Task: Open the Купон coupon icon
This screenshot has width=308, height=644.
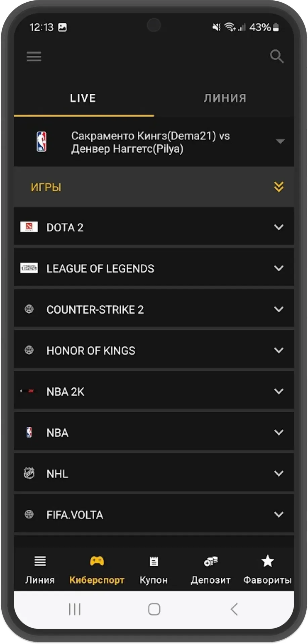Action: [154, 561]
